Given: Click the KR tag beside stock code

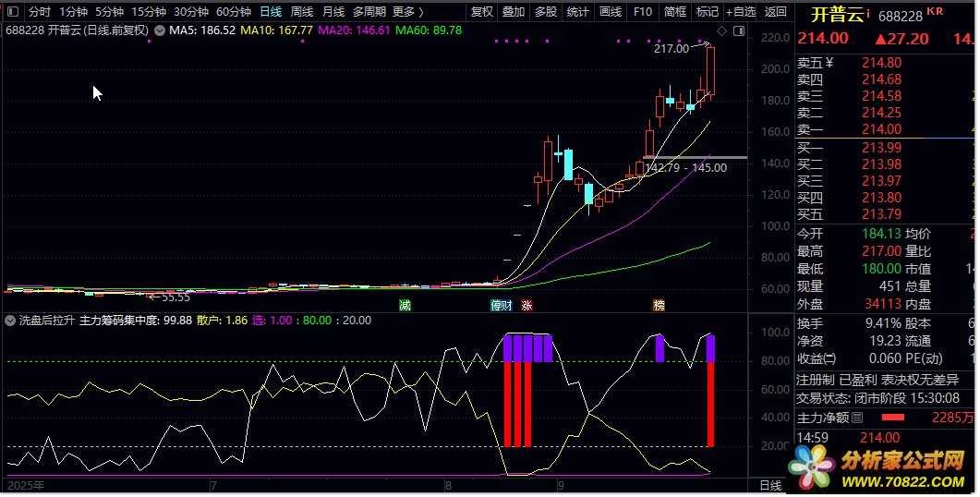Looking at the screenshot, I should (935, 11).
